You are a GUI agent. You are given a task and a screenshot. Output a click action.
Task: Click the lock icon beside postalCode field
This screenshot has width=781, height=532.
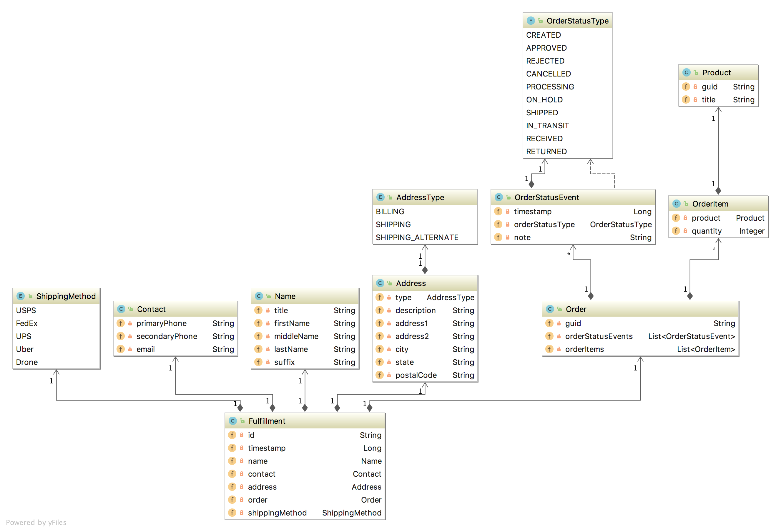pos(389,375)
